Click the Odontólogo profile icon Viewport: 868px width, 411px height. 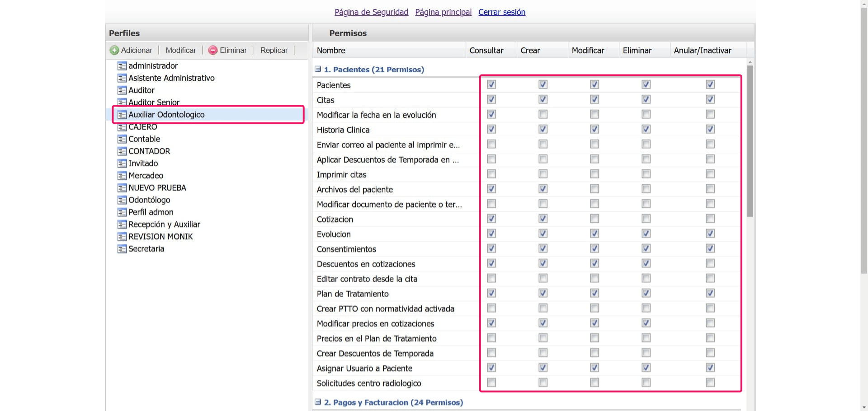pos(122,200)
